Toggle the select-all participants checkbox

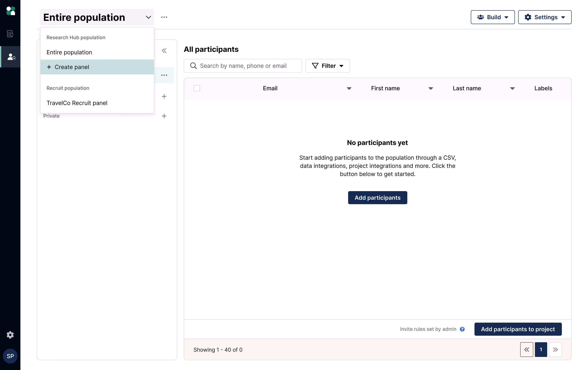[x=197, y=88]
